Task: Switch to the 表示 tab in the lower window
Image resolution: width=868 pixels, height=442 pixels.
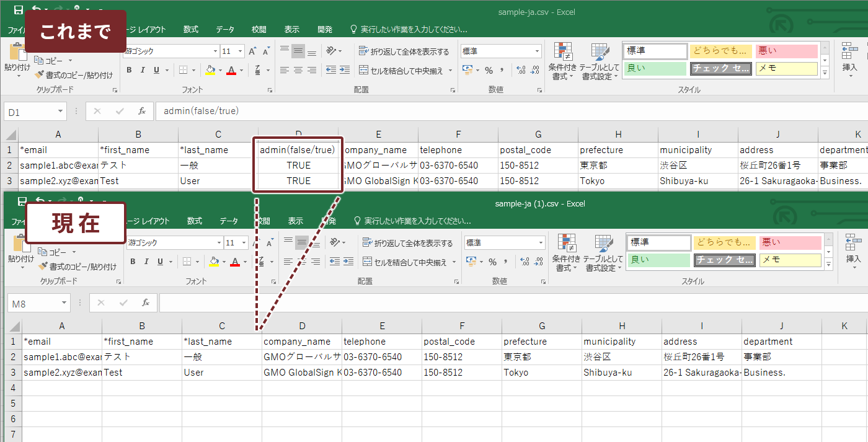Action: point(296,221)
